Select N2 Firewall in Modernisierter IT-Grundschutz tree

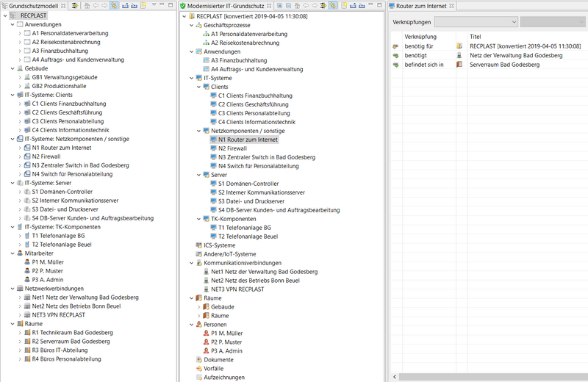[232, 148]
